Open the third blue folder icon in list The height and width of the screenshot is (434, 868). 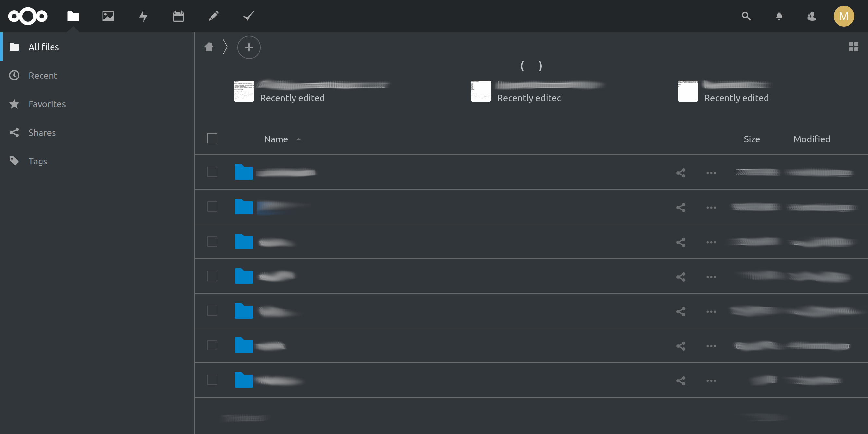(x=244, y=241)
